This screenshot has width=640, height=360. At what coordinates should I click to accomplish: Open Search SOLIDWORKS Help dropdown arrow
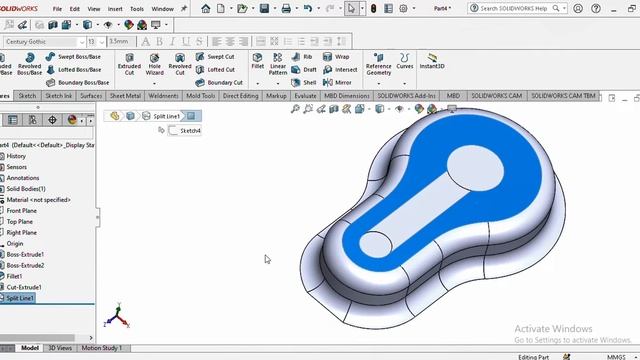click(x=564, y=8)
